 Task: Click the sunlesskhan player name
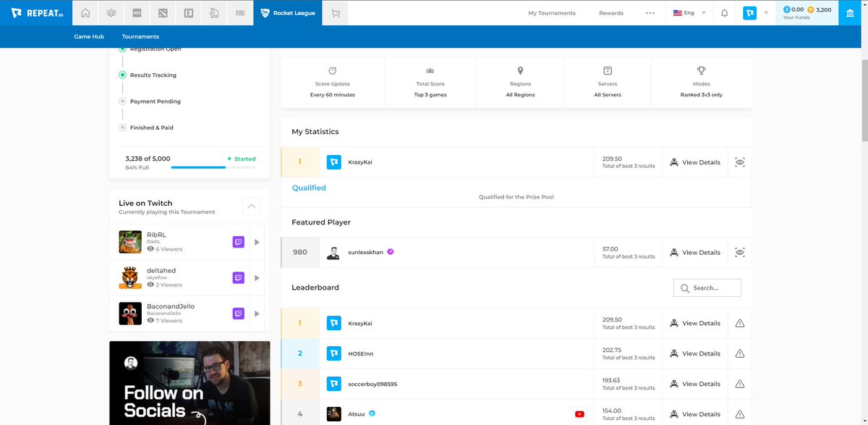(366, 252)
